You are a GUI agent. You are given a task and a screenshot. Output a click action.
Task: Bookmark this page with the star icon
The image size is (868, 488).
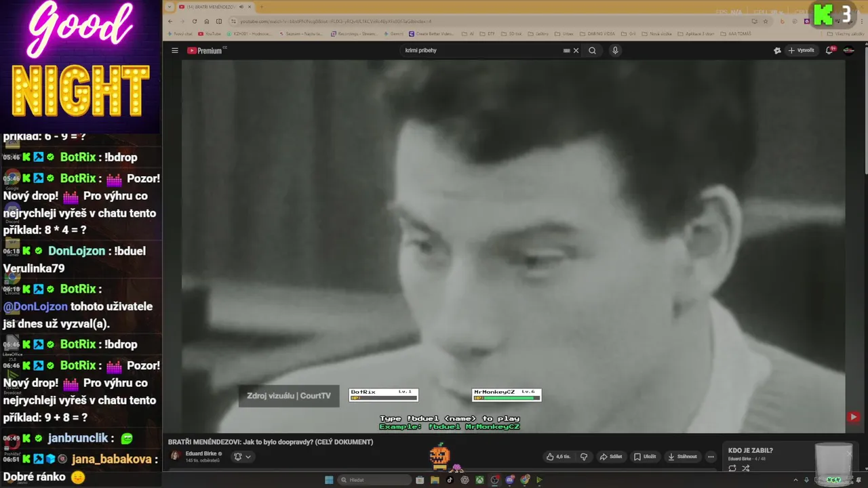click(767, 21)
